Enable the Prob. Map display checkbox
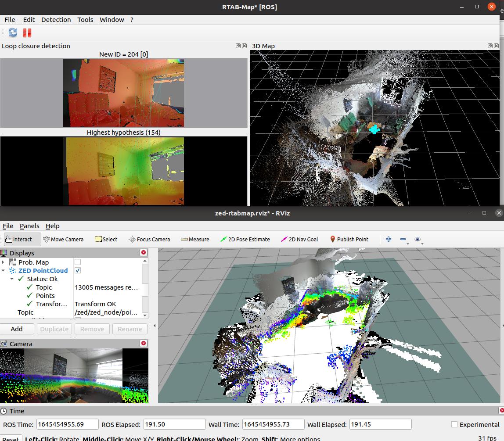This screenshot has height=441, width=504. [x=78, y=262]
